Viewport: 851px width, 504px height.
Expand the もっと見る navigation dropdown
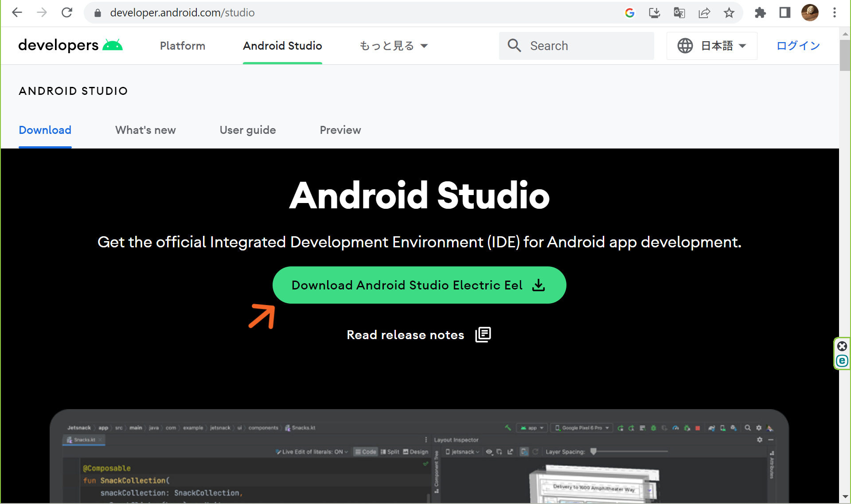[x=394, y=45]
